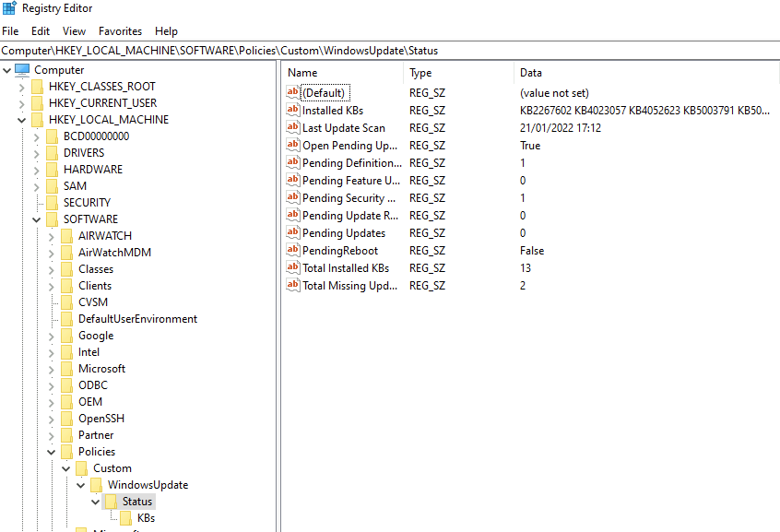Image resolution: width=780 pixels, height=532 pixels.
Task: Sort values by the Name column header
Action: click(341, 73)
